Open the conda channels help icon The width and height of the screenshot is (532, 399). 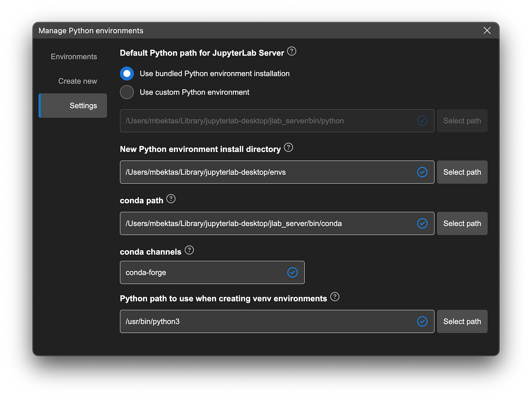(x=189, y=250)
